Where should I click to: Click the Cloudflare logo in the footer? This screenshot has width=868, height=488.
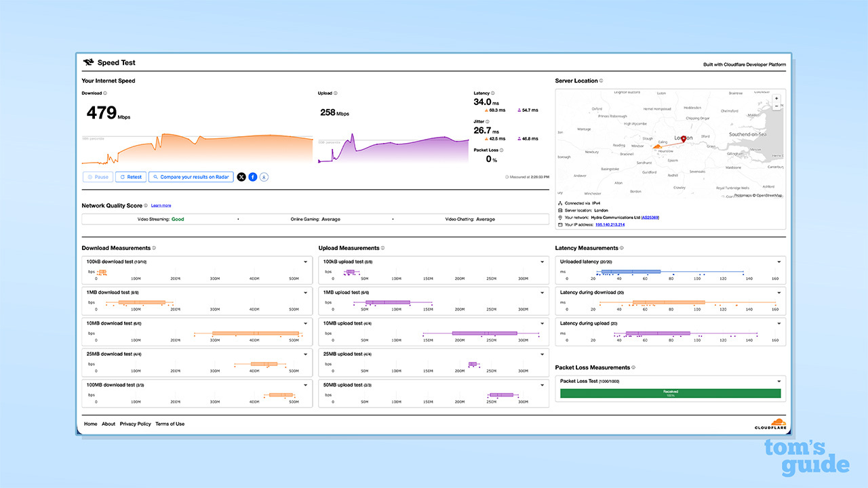772,424
